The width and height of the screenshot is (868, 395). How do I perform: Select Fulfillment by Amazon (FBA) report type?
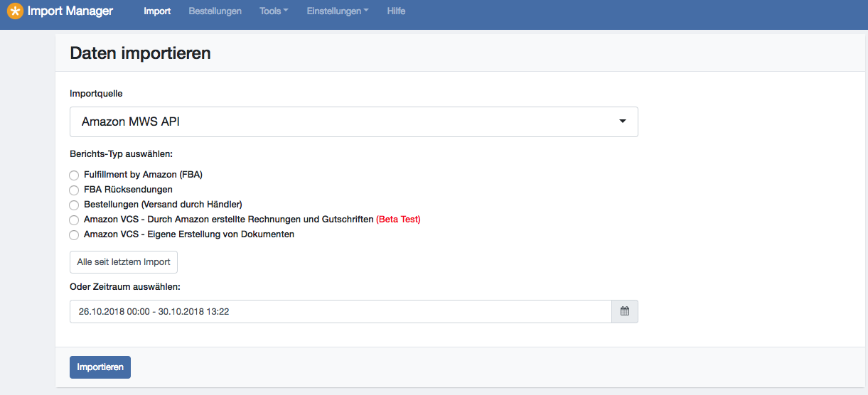pos(74,175)
